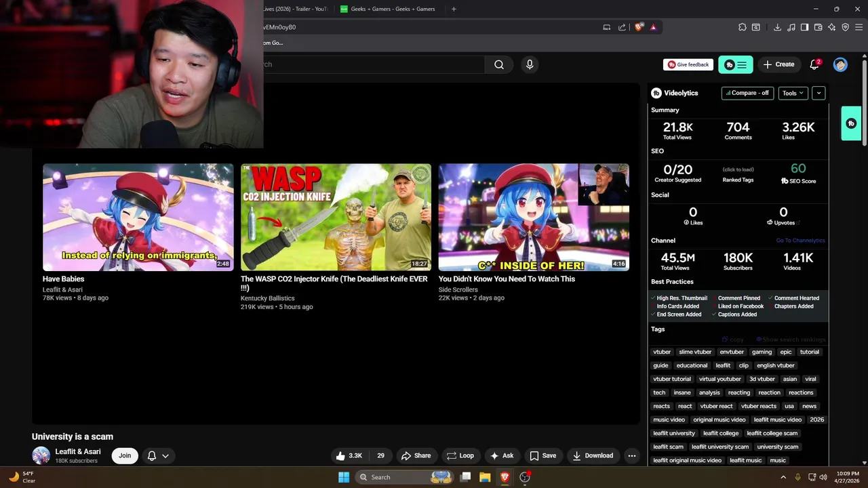868x488 pixels.
Task: Click the browser address bar URL
Action: pos(279,27)
